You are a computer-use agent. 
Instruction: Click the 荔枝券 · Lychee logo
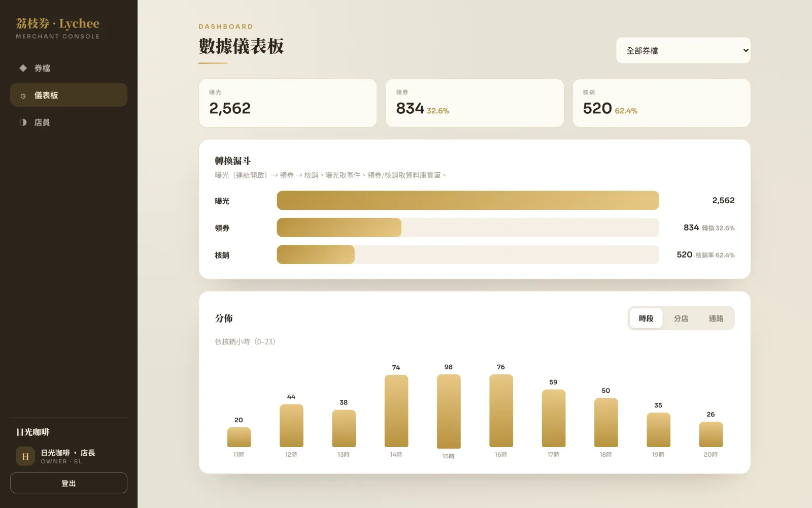coord(58,24)
